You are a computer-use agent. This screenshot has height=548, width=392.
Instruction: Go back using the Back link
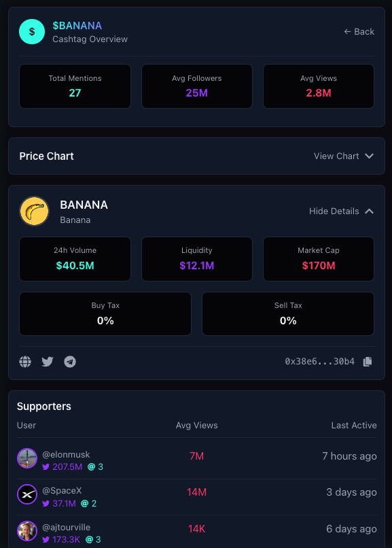point(359,32)
